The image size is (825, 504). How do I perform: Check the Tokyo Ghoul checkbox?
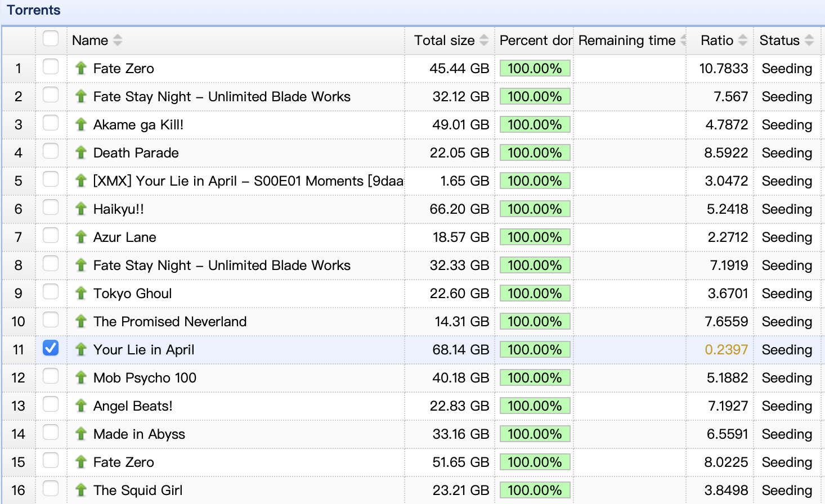51,291
